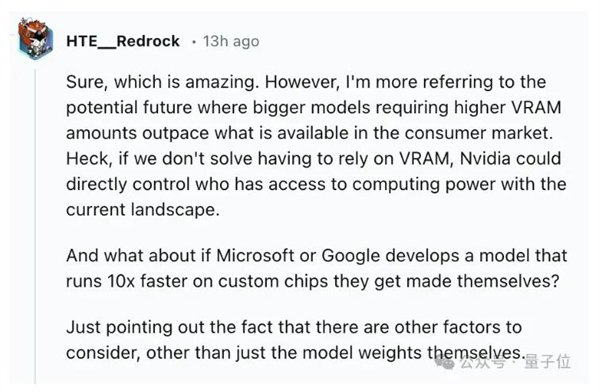Click the "公众号" watermark text
The height and width of the screenshot is (392, 600).
[x=482, y=361]
